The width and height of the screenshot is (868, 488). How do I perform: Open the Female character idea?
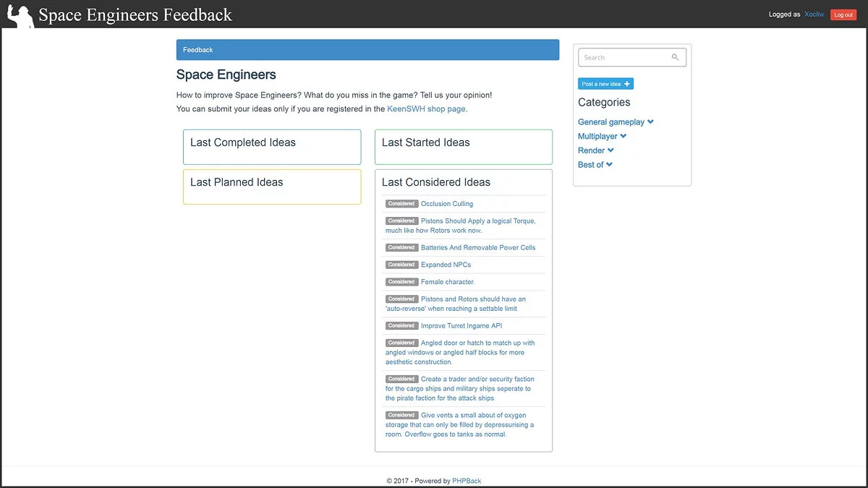coord(448,282)
